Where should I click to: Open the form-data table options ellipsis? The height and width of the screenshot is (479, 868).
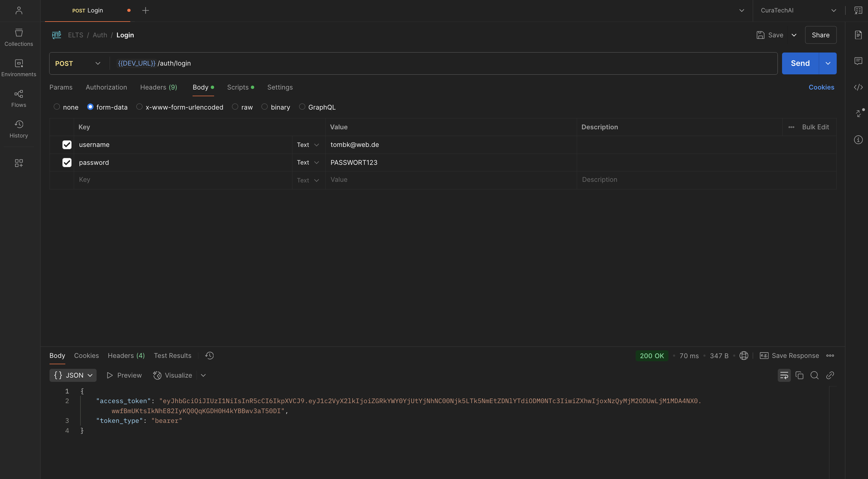791,127
